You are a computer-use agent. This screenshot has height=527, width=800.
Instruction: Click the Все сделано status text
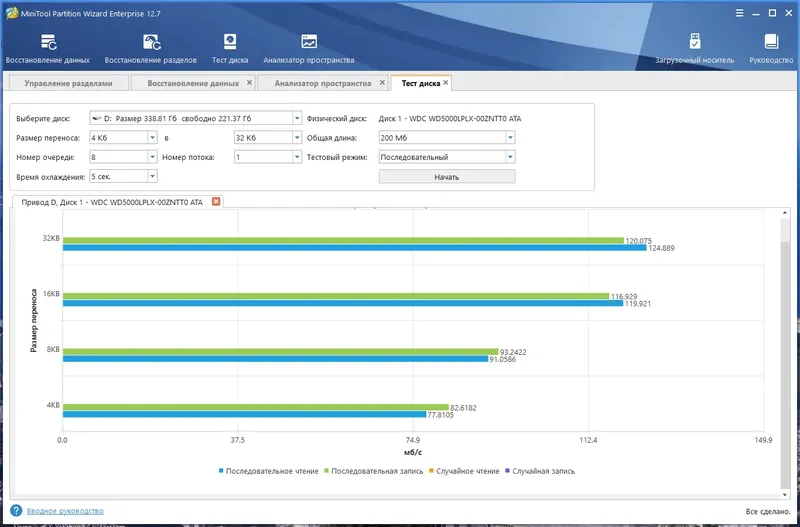click(766, 511)
